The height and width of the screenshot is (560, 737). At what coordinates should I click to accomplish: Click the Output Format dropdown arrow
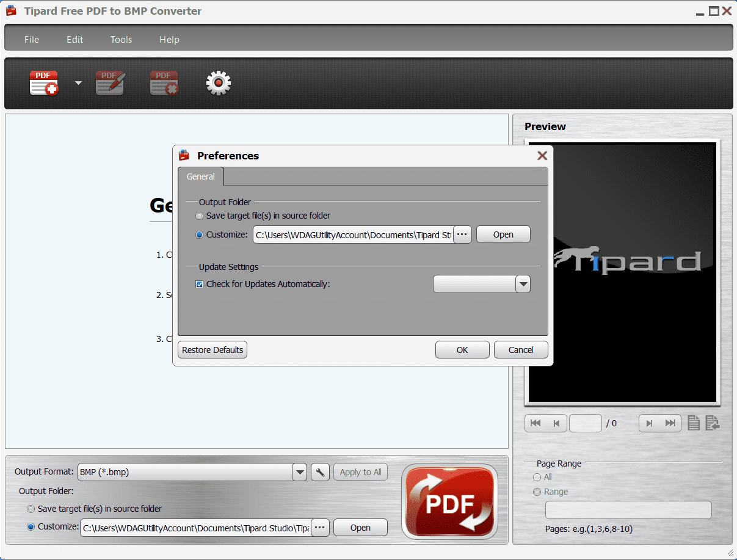coord(299,472)
